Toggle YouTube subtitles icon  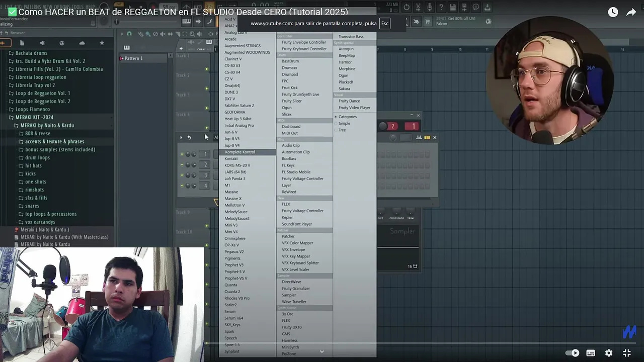pyautogui.click(x=591, y=353)
